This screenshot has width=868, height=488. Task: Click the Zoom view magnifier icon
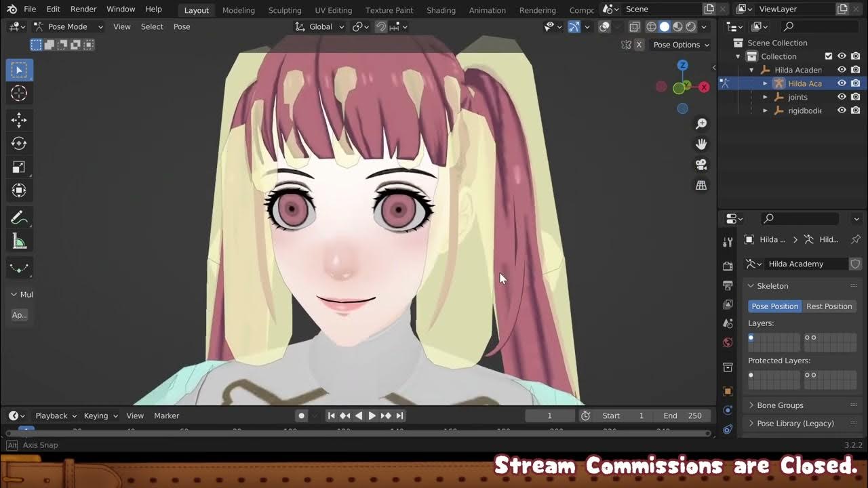pyautogui.click(x=701, y=123)
